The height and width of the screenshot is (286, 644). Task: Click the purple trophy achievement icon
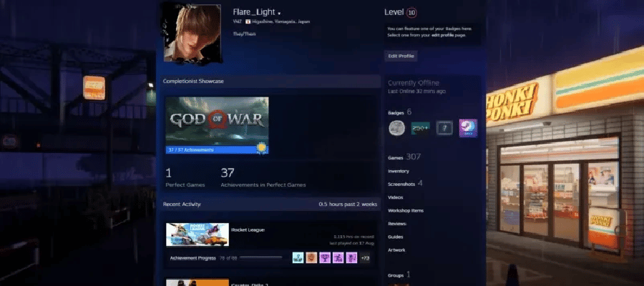(x=324, y=257)
